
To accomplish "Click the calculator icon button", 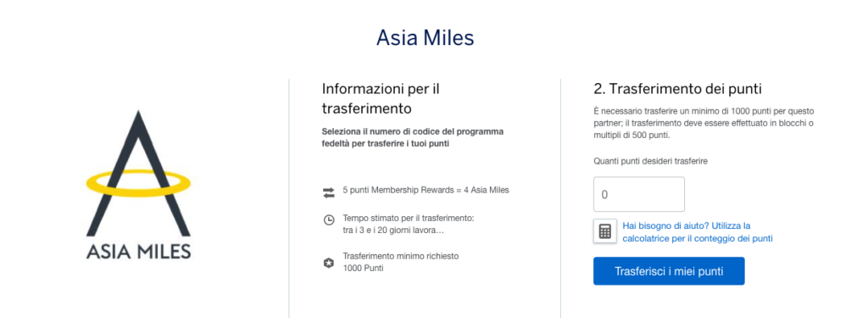I will tap(604, 231).
